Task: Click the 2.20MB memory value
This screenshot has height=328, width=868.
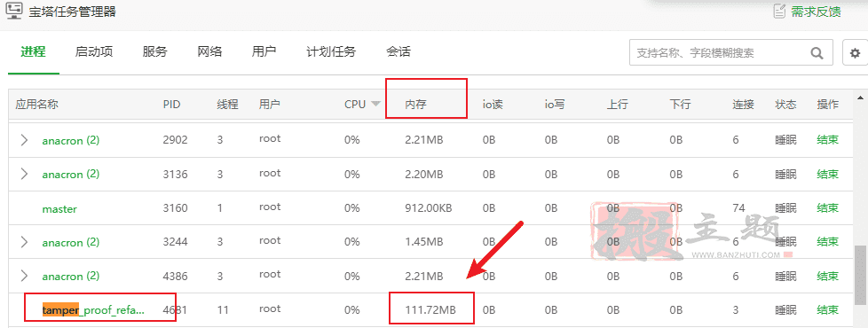Action: pos(423,175)
